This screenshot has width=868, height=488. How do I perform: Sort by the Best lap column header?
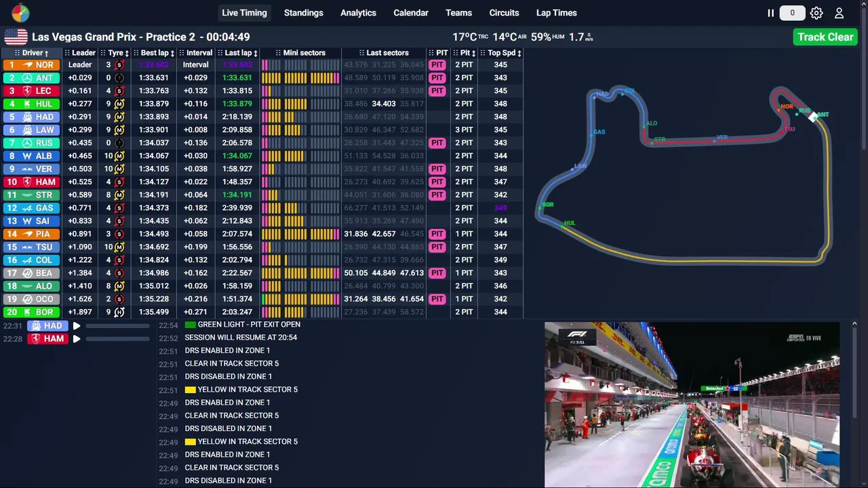pos(154,53)
